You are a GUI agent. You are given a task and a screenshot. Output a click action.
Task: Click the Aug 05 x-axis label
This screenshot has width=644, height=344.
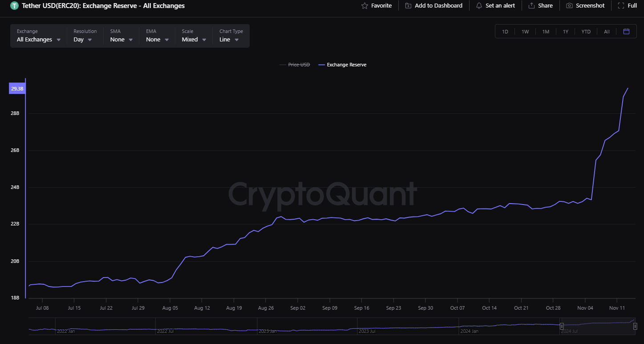[x=170, y=308]
